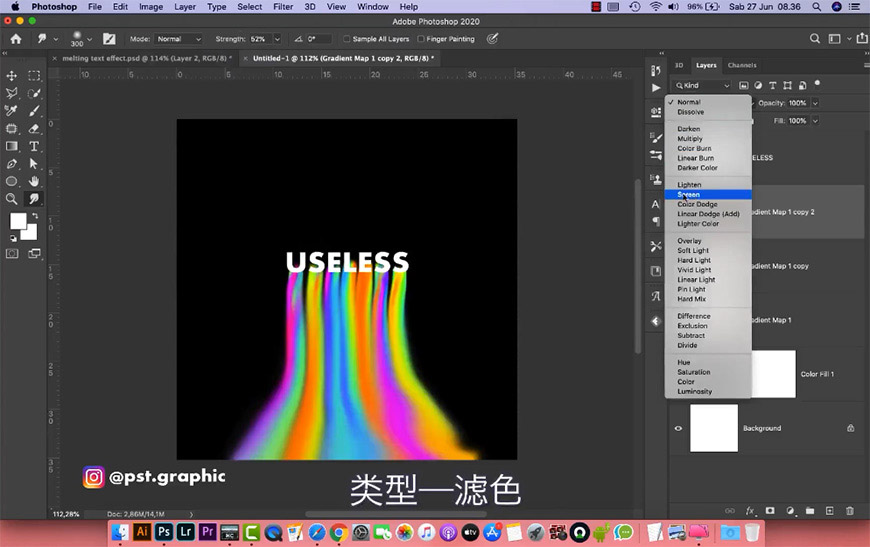This screenshot has height=547, width=870.
Task: Open the Fill slider dropdown
Action: [x=815, y=121]
